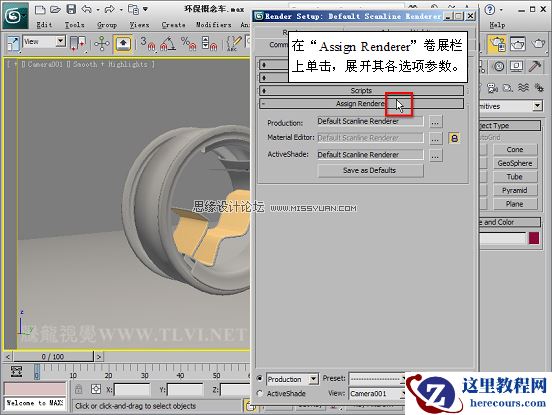Click the X coordinate input field
This screenshot has height=415, width=552.
[132, 390]
